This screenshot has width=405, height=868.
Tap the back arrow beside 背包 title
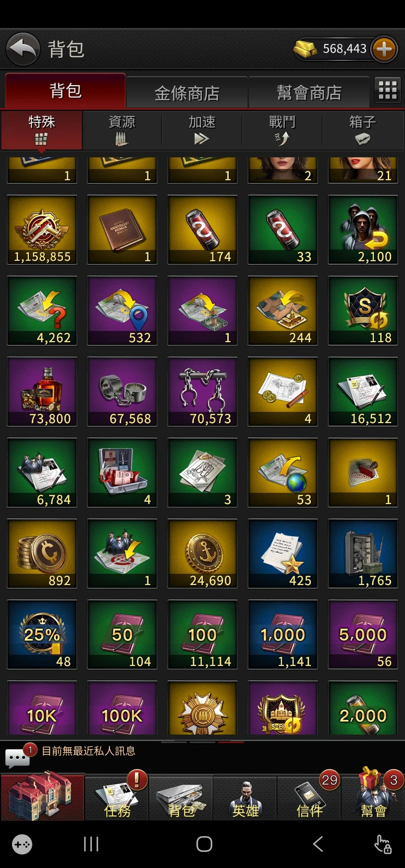[23, 49]
